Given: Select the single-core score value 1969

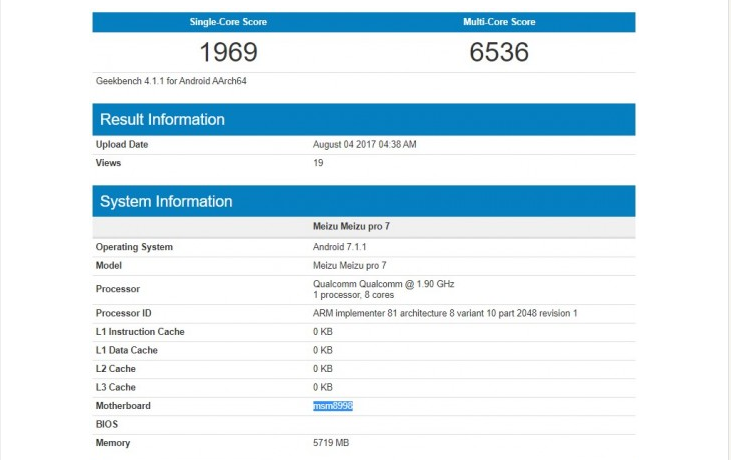Looking at the screenshot, I should [228, 52].
